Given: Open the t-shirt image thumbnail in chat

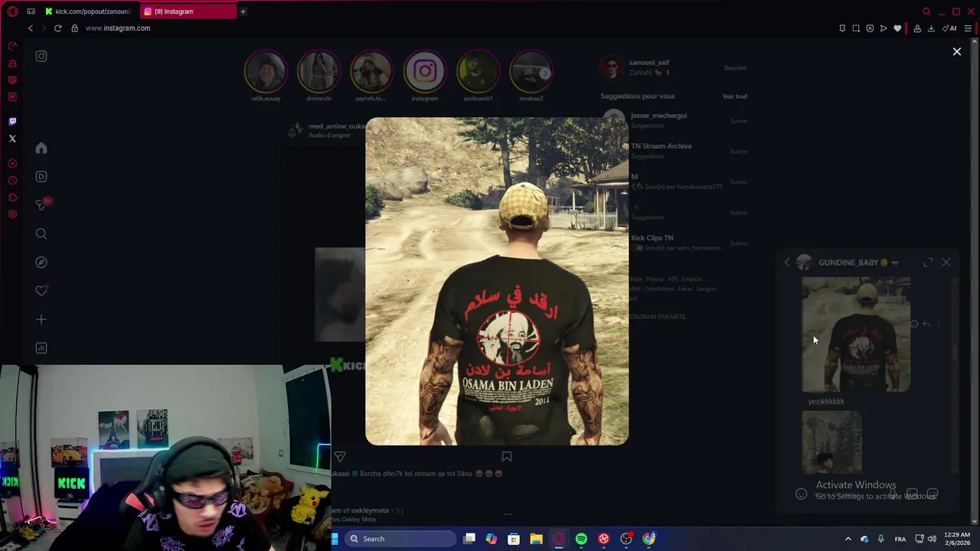Looking at the screenshot, I should 855,334.
